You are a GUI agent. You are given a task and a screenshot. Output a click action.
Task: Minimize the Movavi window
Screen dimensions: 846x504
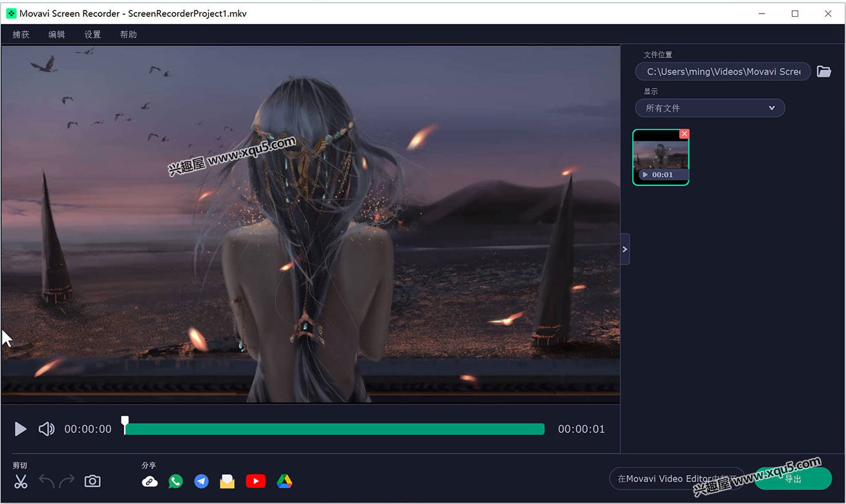763,14
